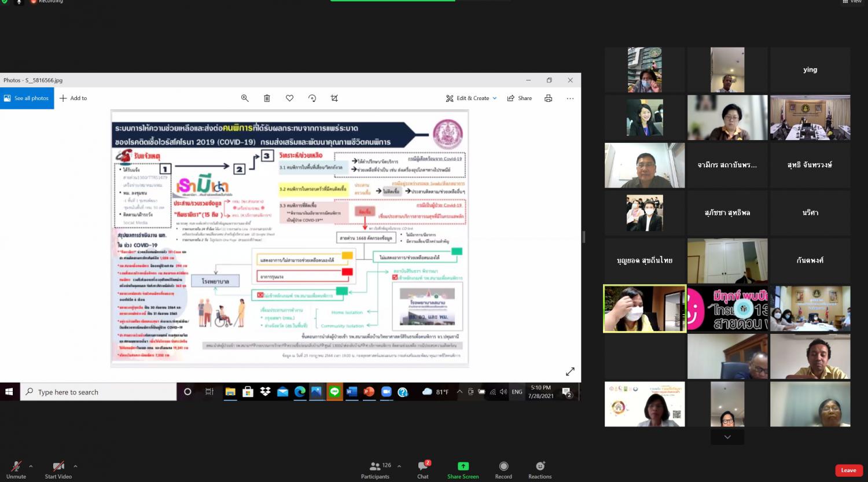
Task: Select the participant tile named ying
Action: 810,70
